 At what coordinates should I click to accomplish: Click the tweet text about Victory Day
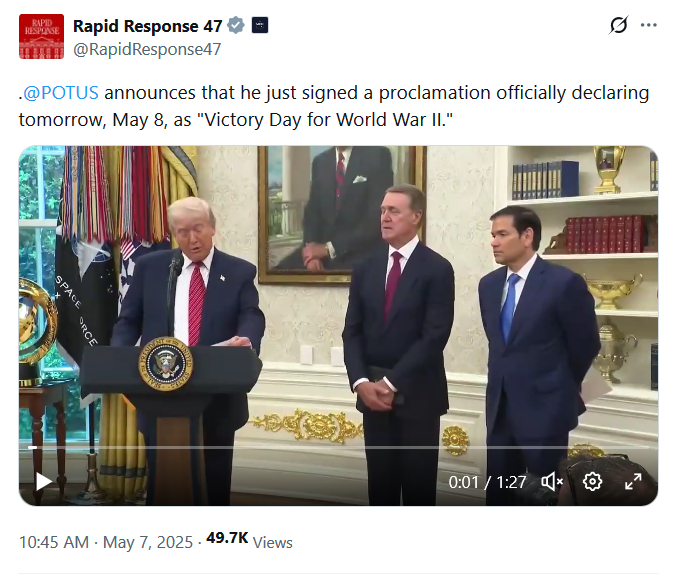(334, 106)
